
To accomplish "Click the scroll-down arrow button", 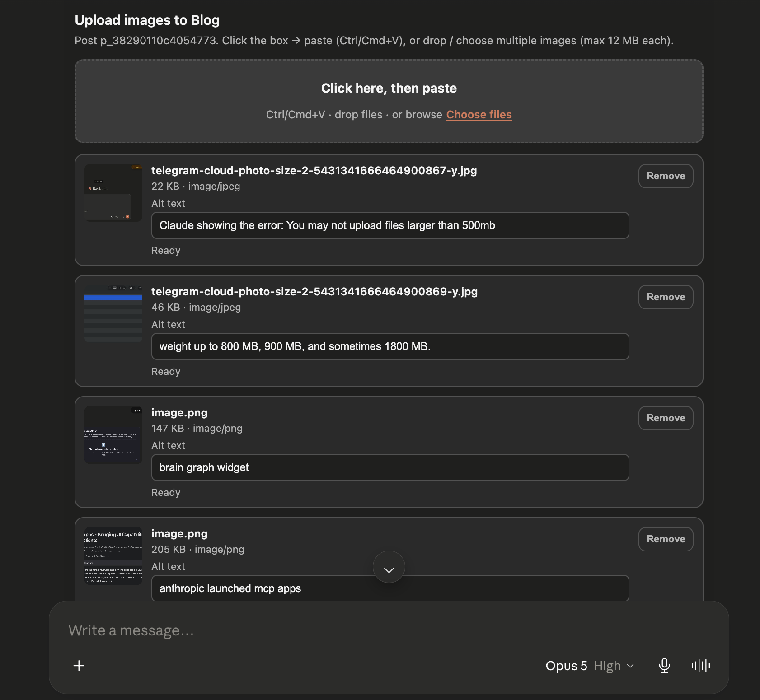I will click(x=389, y=567).
